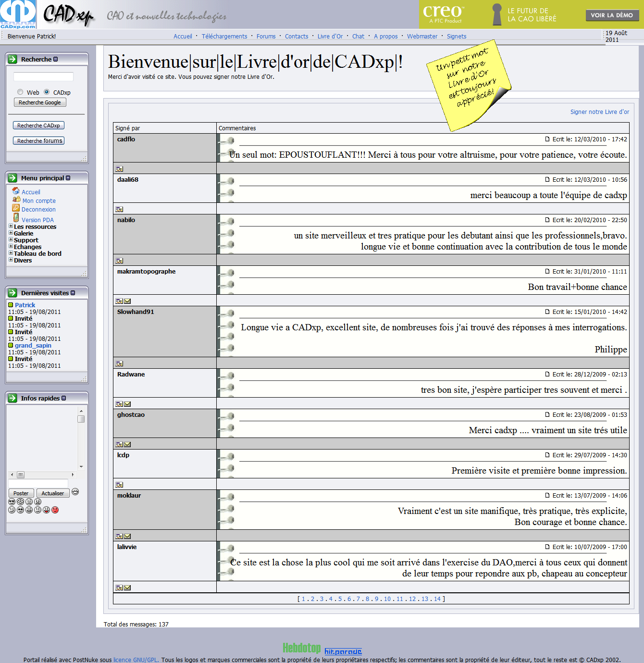This screenshot has height=663, width=644.
Task: Click the email envelope icon under makramtopographe
Action: 127,301
